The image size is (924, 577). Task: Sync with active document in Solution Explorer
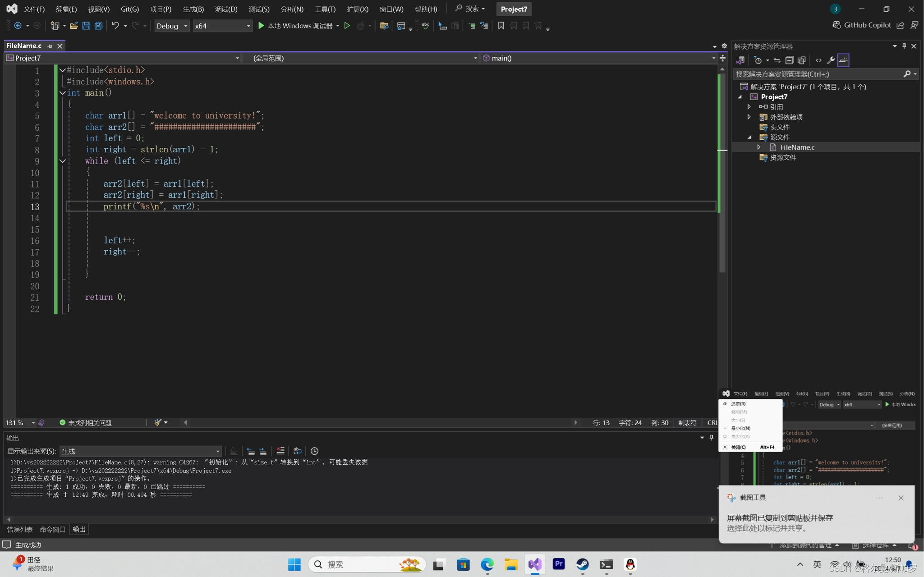coord(777,60)
